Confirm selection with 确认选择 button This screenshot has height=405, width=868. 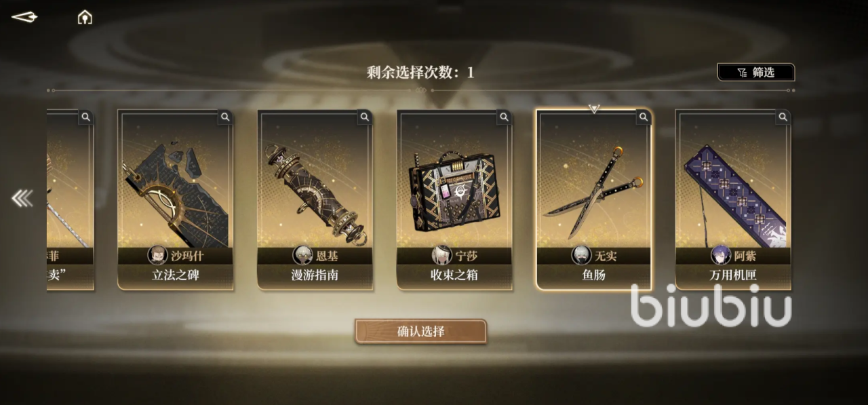tap(420, 331)
